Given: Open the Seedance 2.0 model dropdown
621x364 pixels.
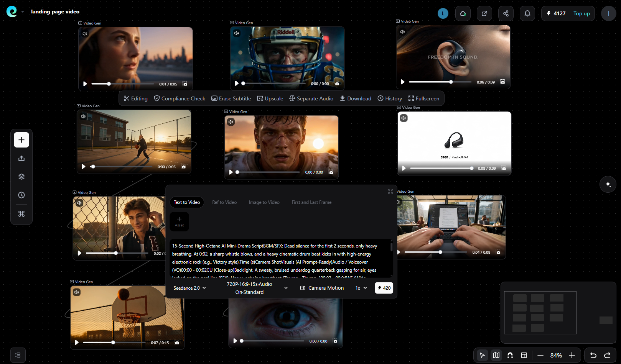Looking at the screenshot, I should pyautogui.click(x=189, y=288).
